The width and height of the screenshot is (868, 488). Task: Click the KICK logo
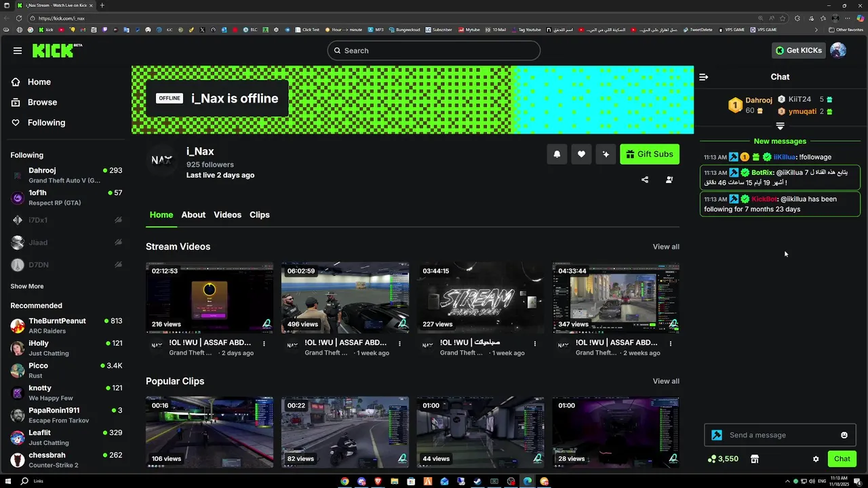pyautogui.click(x=57, y=50)
